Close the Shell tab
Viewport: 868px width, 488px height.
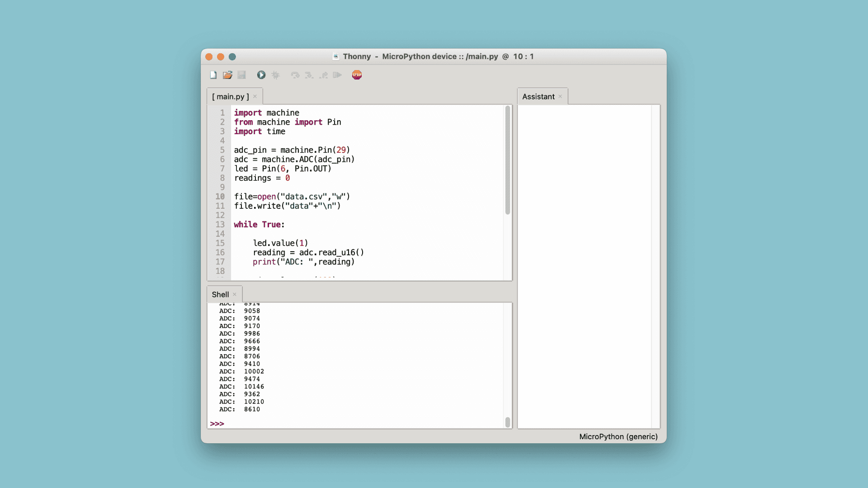(235, 295)
